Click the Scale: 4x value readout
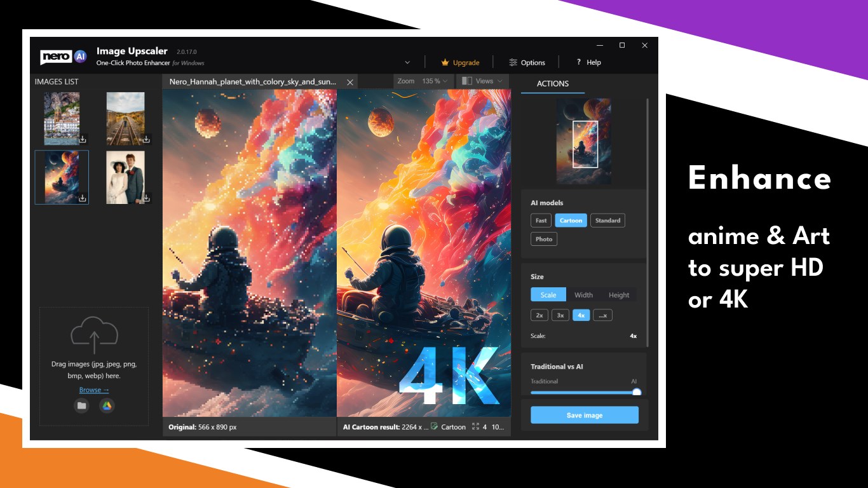The image size is (868, 488). [x=633, y=335]
